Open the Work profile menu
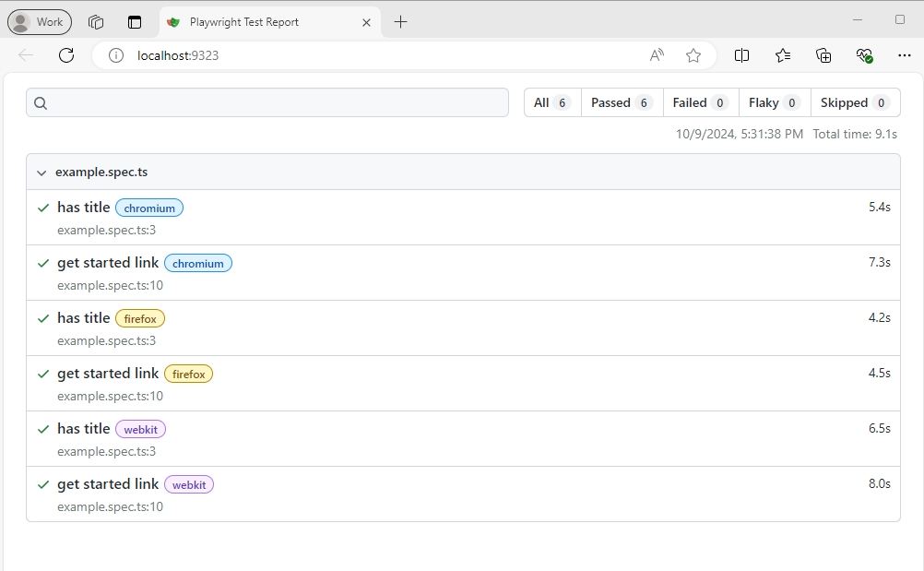This screenshot has width=924, height=571. pyautogui.click(x=40, y=22)
